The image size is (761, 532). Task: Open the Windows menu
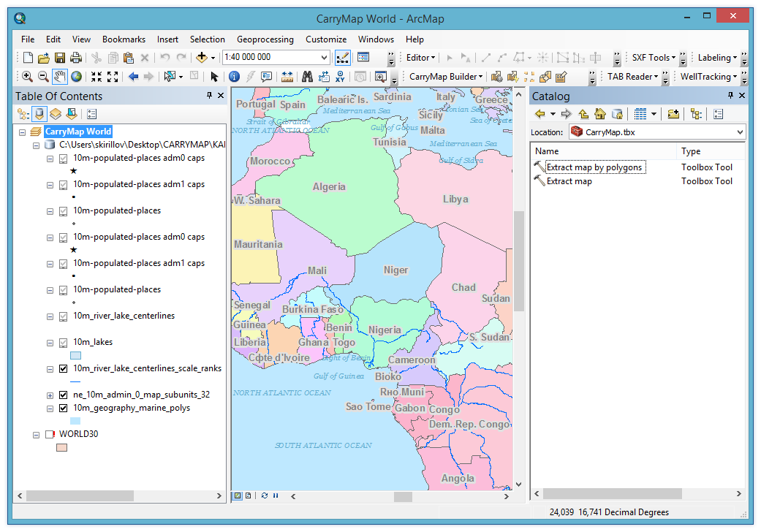[x=376, y=39]
